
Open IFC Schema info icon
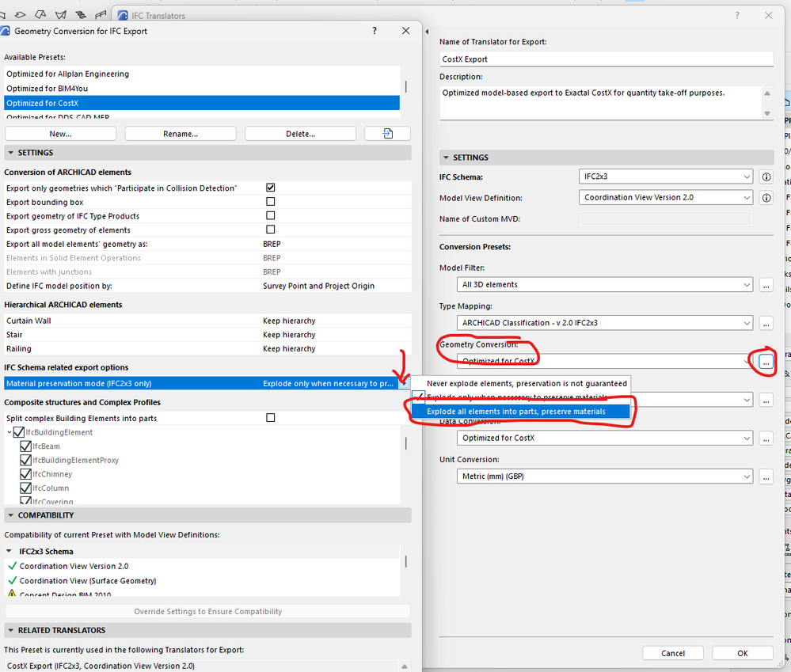tap(766, 177)
